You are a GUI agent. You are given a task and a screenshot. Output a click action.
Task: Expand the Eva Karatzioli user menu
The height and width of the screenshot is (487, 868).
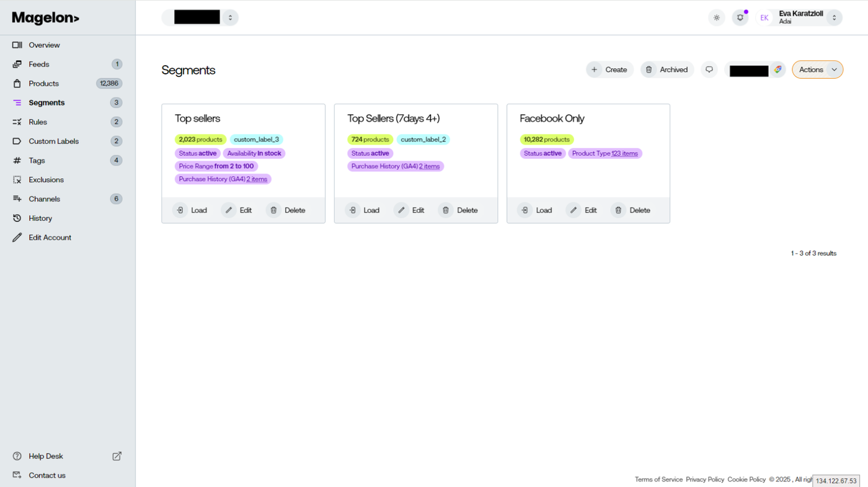834,18
